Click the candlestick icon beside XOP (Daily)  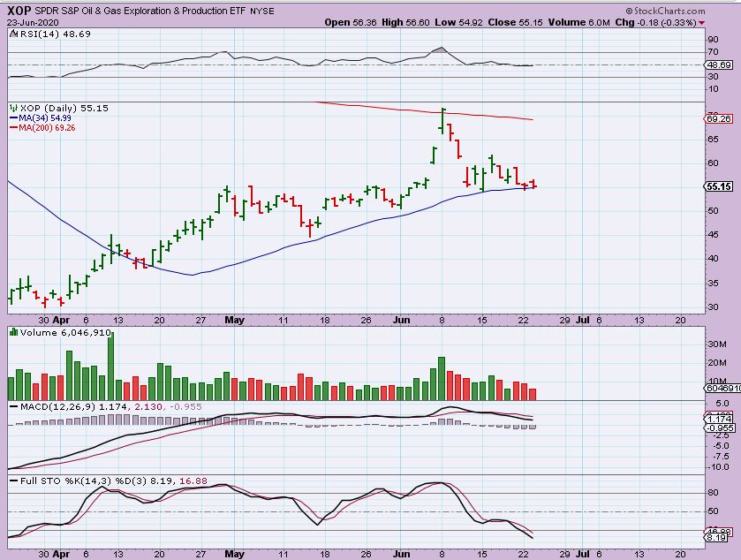pos(14,109)
